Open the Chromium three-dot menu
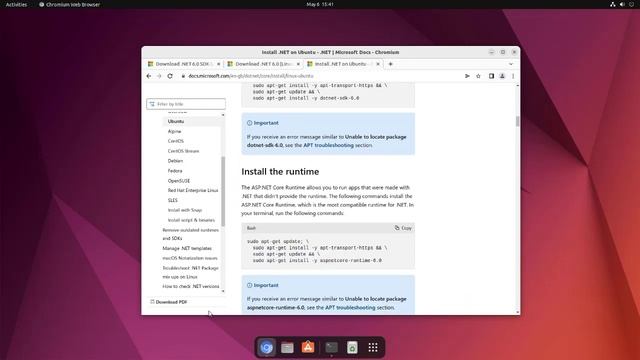 pos(513,76)
